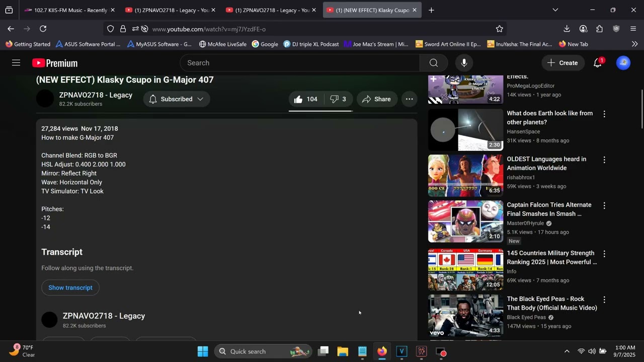
Task: Open Task View from the taskbar
Action: 323,351
